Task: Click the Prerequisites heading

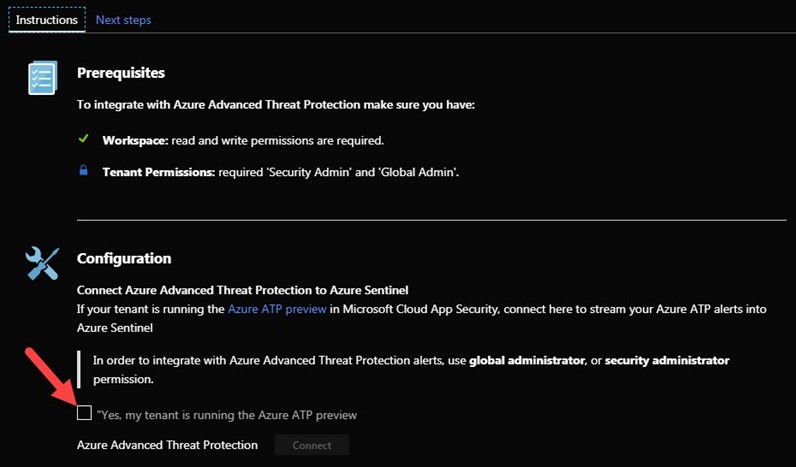Action: click(x=121, y=73)
